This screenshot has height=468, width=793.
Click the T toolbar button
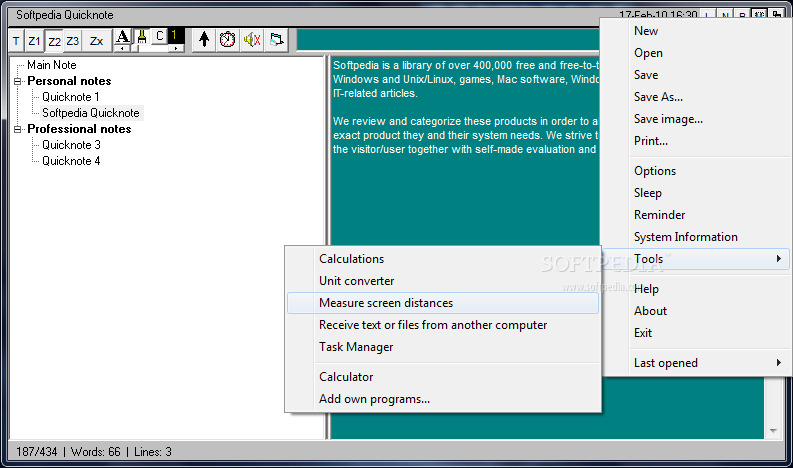16,41
